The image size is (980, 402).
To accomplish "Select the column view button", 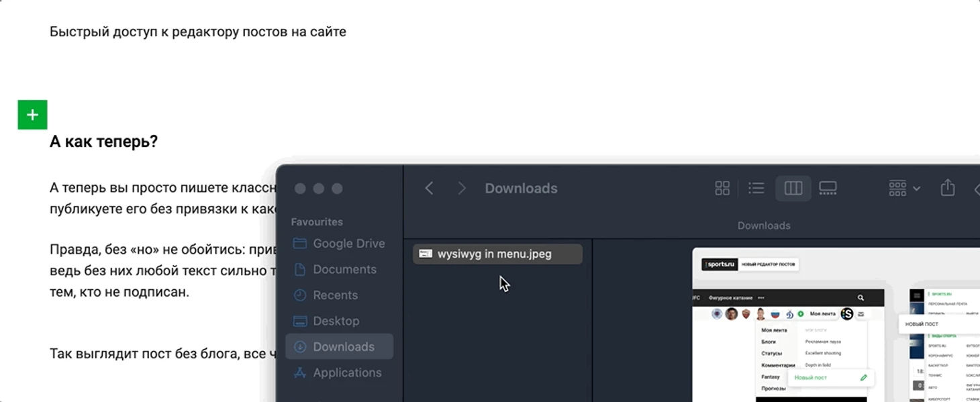I will [793, 189].
